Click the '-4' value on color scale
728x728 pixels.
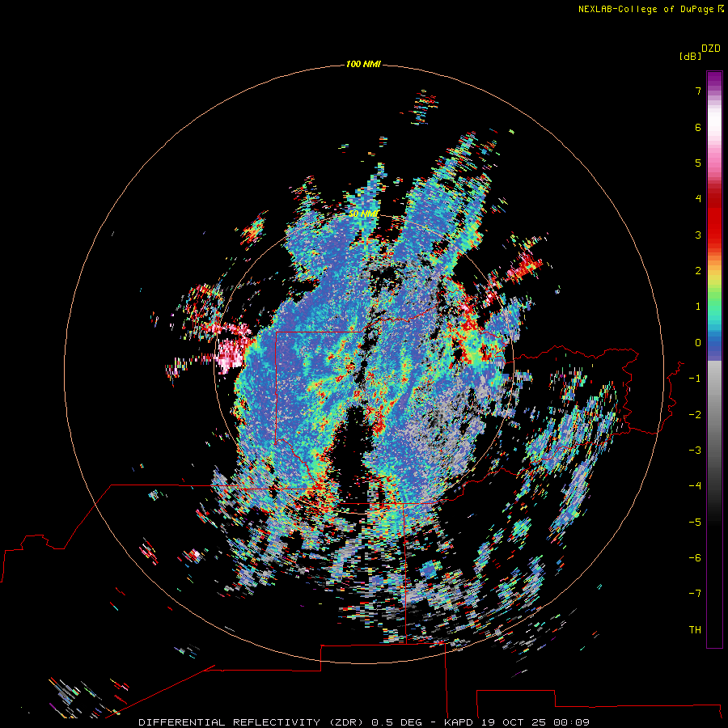pyautogui.click(x=695, y=485)
